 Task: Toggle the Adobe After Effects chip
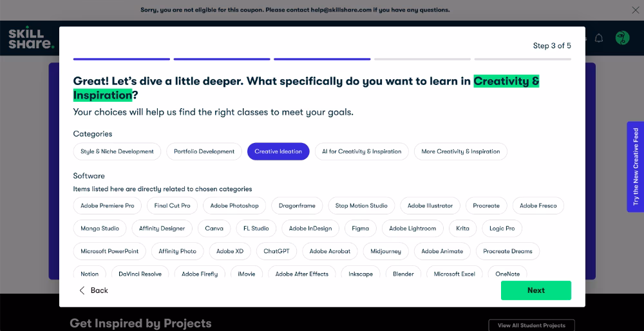click(x=302, y=272)
